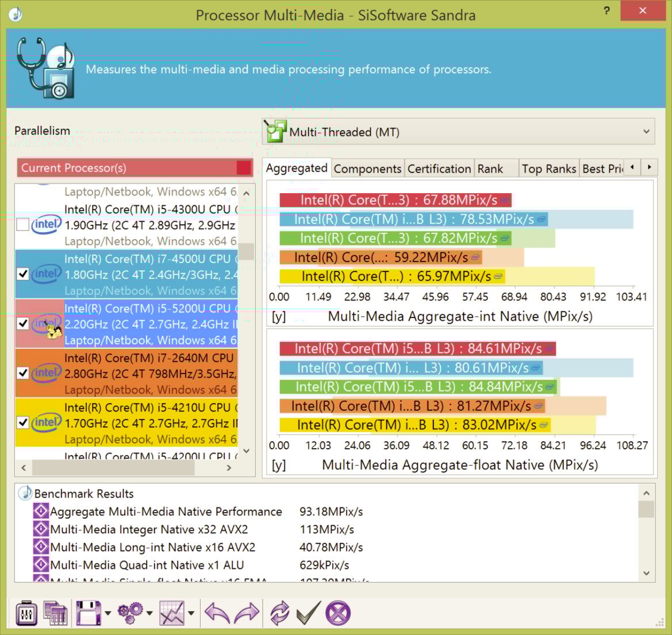
Task: Click the line chart icon in toolbar
Action: click(172, 613)
